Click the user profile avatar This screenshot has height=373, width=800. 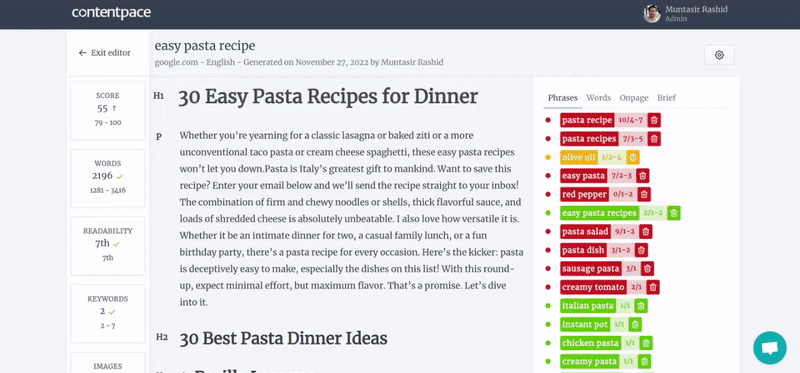652,14
